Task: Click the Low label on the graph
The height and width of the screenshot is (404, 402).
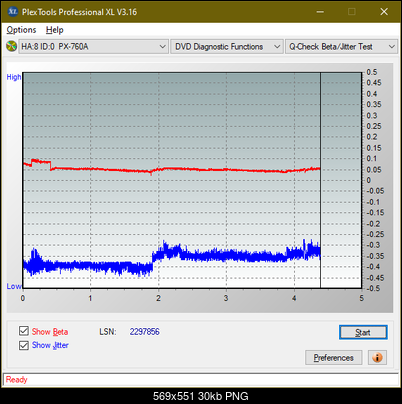Action: pyautogui.click(x=14, y=286)
